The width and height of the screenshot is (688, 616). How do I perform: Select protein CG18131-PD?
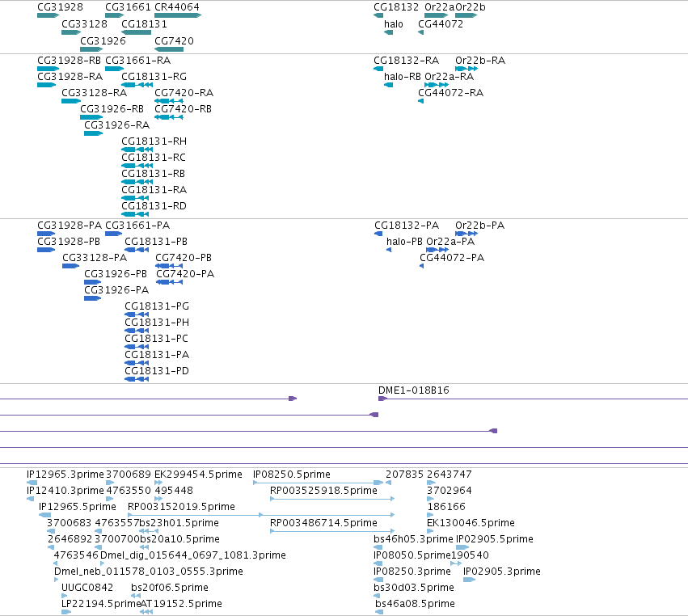pos(137,379)
